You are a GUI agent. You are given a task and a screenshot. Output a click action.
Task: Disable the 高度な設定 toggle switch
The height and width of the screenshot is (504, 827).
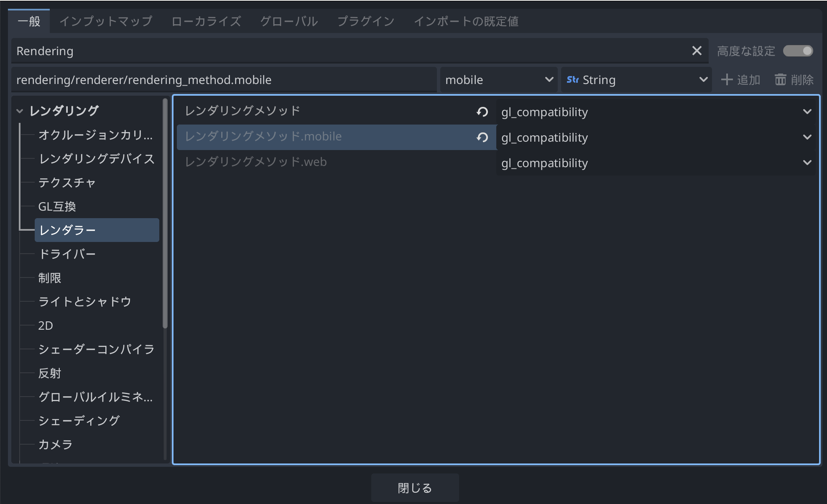tap(797, 51)
